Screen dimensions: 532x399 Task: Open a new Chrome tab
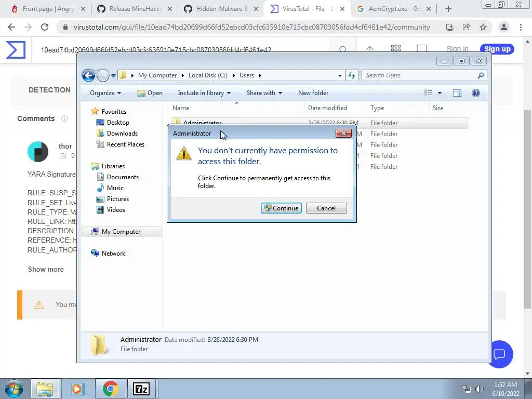pos(448,9)
